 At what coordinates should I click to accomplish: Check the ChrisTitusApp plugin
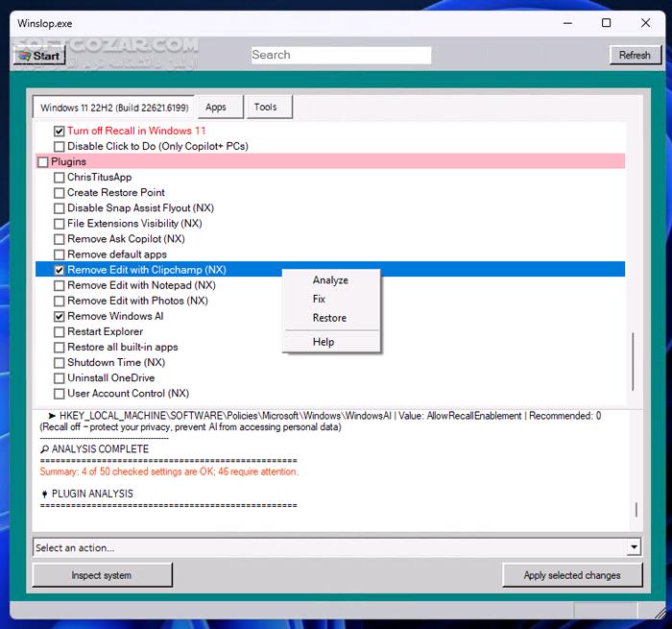coord(60,178)
